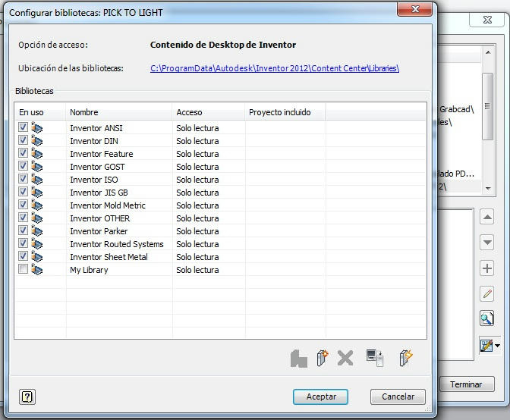The height and width of the screenshot is (420, 510).
Task: Toggle the Inventor OTHER checkbox
Action: [x=23, y=218]
